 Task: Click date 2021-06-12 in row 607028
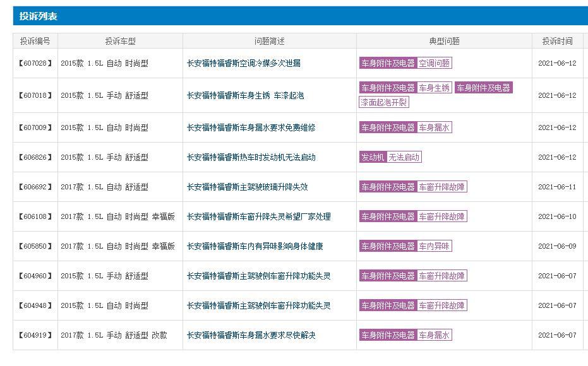click(x=557, y=63)
